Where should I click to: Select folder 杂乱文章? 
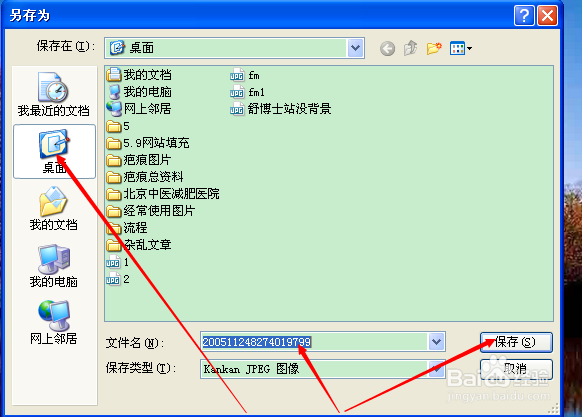138,245
